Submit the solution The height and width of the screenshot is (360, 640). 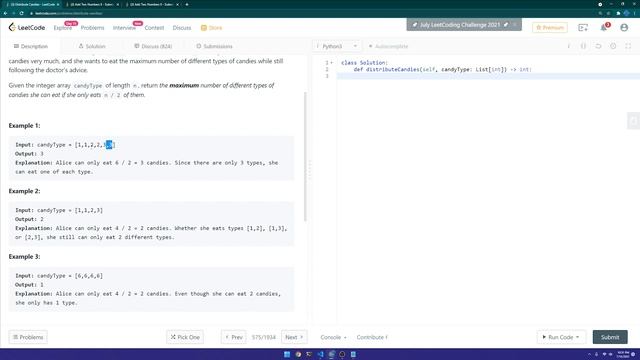coord(610,337)
